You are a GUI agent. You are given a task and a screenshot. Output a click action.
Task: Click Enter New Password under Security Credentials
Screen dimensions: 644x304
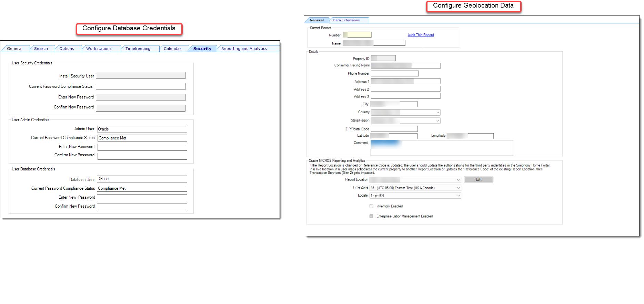tap(141, 97)
